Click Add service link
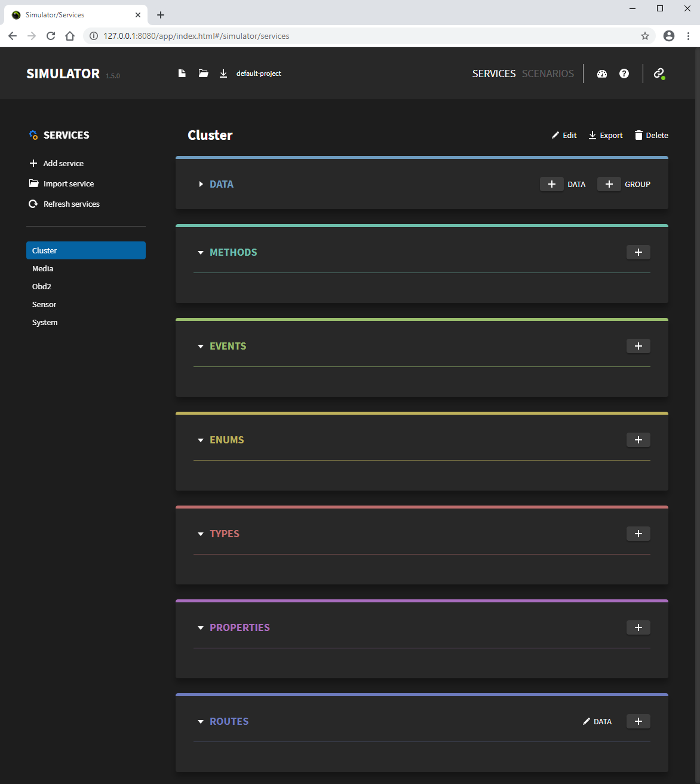This screenshot has width=700, height=784. coord(63,163)
